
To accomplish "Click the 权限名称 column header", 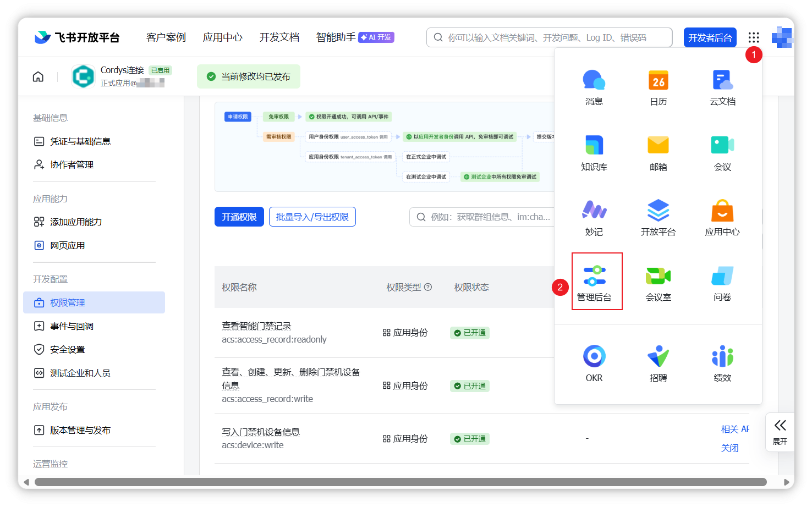I will [239, 287].
